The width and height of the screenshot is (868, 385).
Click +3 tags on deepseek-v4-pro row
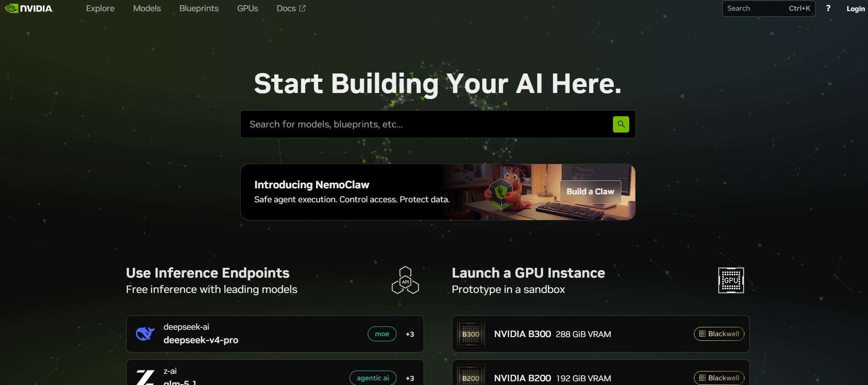(410, 334)
